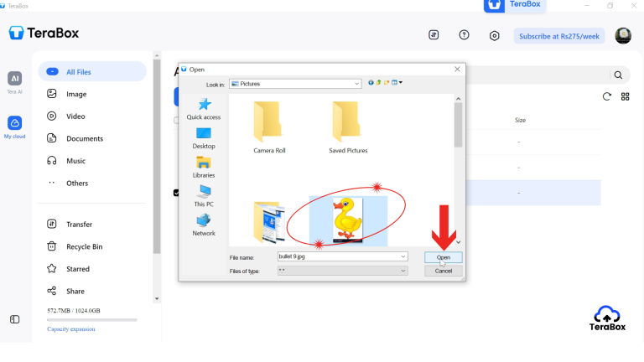Select This PC in the dialog places bar

point(204,196)
